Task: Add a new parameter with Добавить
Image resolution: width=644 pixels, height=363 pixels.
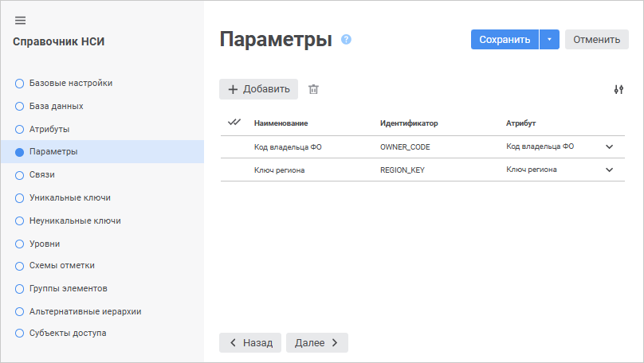Action: (x=258, y=89)
